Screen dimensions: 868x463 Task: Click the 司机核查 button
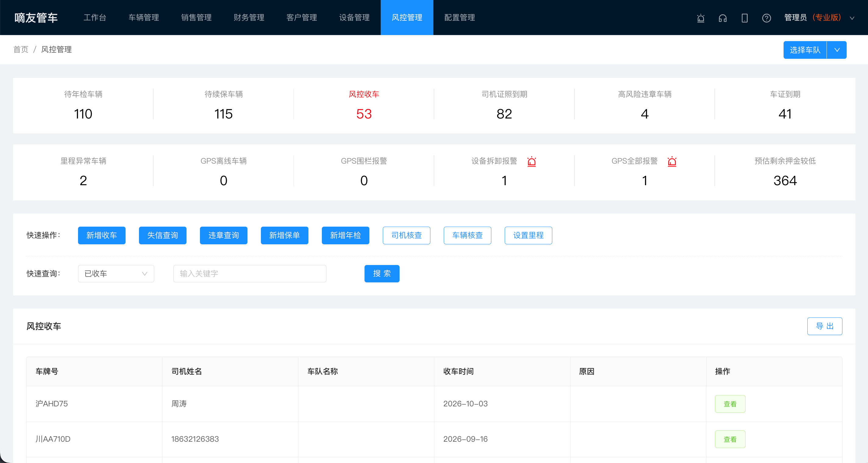coord(406,235)
